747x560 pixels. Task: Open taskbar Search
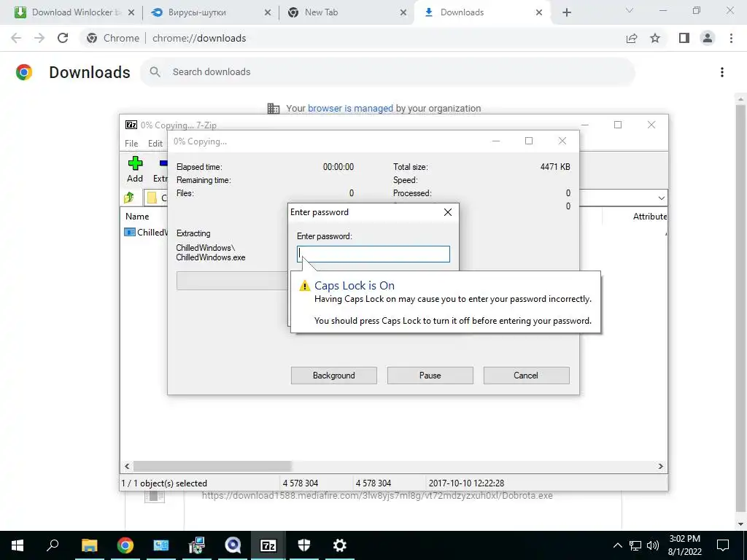(x=53, y=545)
